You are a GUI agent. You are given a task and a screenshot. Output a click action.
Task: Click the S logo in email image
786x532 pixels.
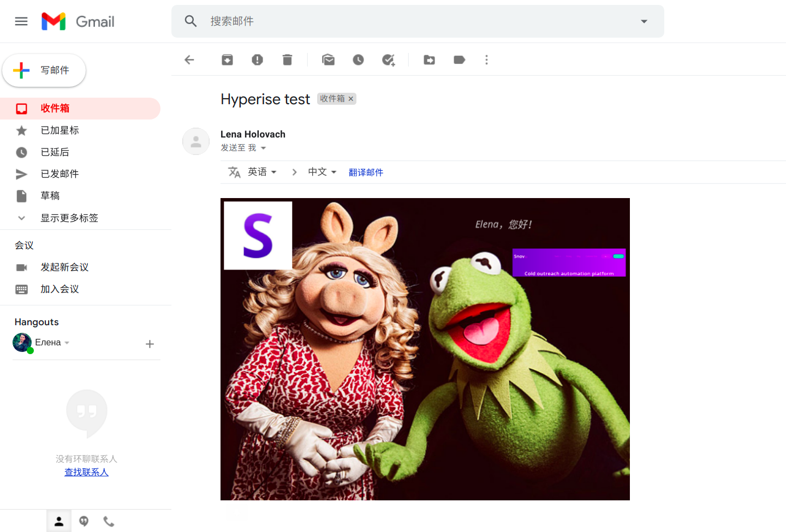(x=258, y=236)
